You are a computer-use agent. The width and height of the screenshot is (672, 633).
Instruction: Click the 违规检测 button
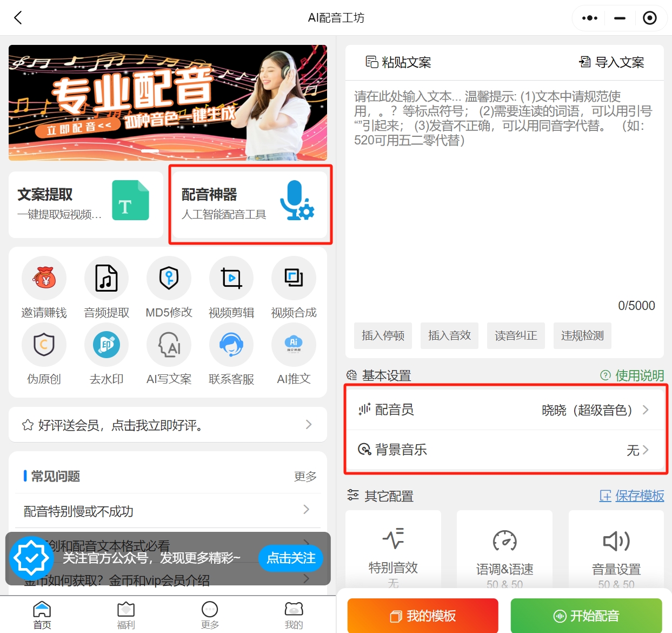(x=582, y=335)
